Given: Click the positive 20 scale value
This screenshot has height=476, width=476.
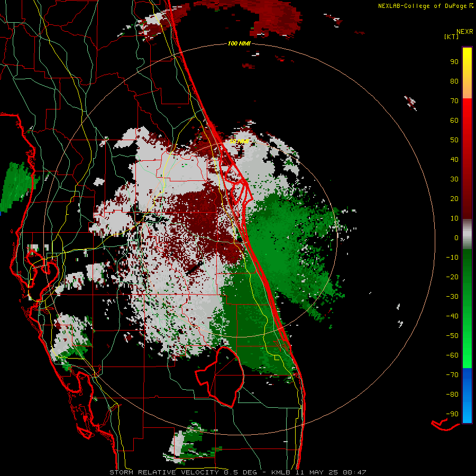Looking at the screenshot, I should tap(454, 199).
